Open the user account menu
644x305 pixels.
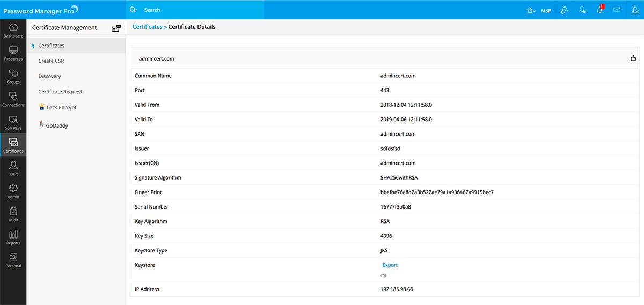coord(635,10)
